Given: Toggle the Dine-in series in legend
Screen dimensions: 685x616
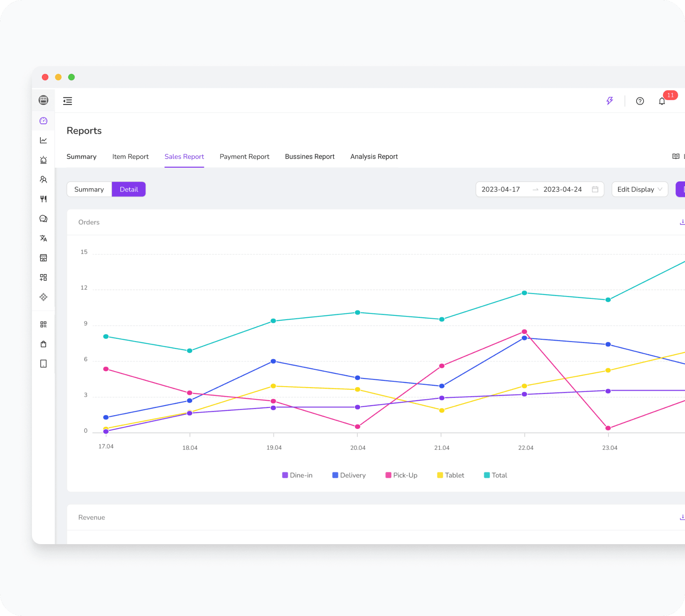Looking at the screenshot, I should click(297, 475).
